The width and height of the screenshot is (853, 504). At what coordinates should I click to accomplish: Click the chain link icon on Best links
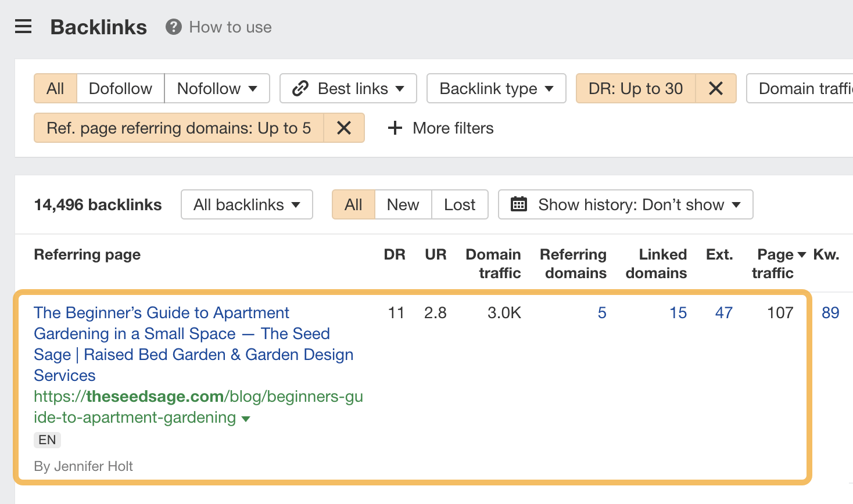point(300,88)
